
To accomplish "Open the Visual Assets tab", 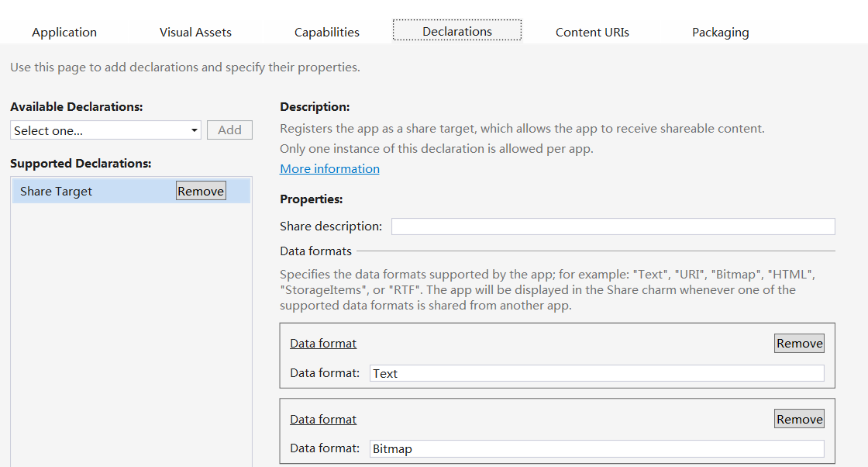I will (x=195, y=32).
